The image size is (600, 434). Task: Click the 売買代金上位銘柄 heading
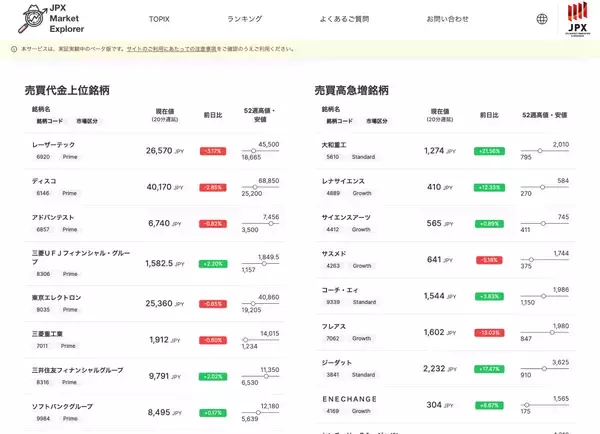tap(67, 90)
